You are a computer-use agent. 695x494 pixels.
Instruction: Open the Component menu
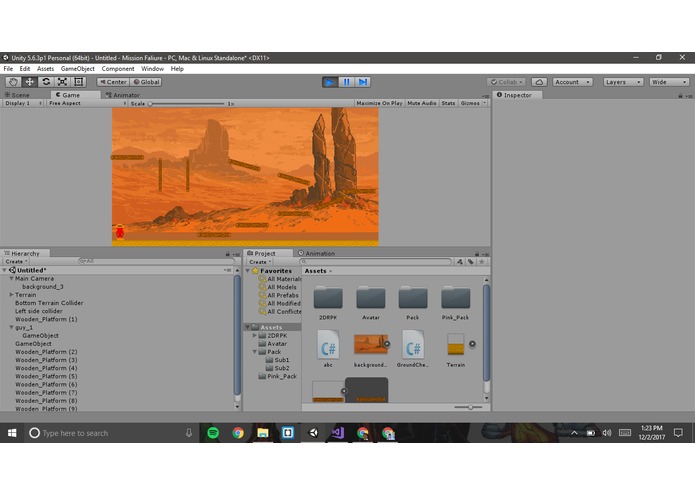click(118, 69)
